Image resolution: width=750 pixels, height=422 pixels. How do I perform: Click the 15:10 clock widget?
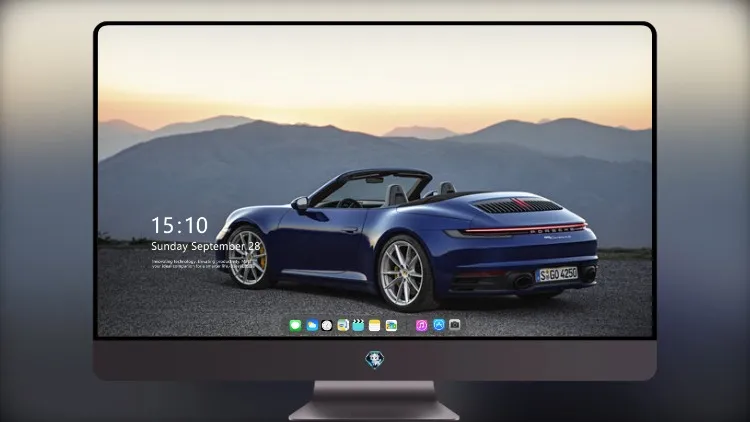(179, 225)
